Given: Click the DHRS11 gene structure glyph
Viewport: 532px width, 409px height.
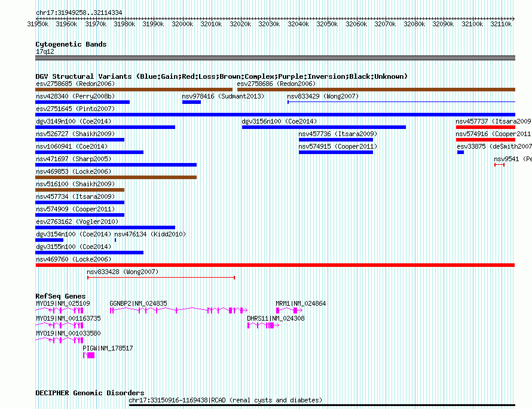Looking at the screenshot, I should point(263,325).
